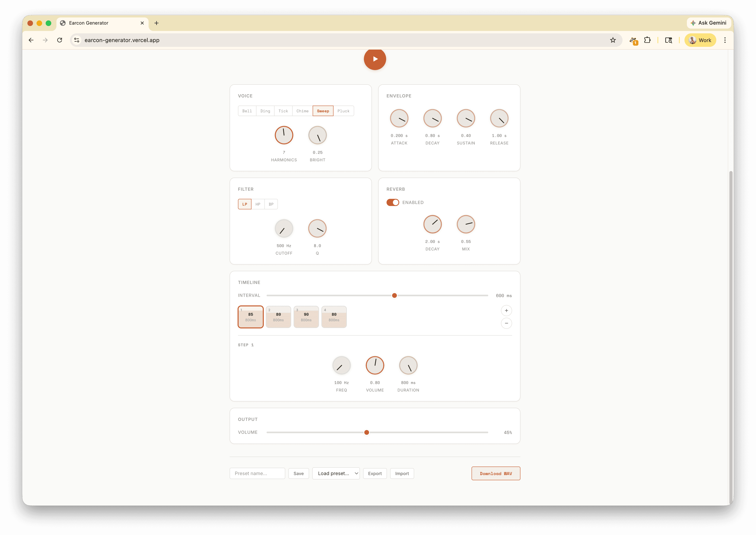
Task: Adjust the filter Cutoff knob
Action: point(283,228)
